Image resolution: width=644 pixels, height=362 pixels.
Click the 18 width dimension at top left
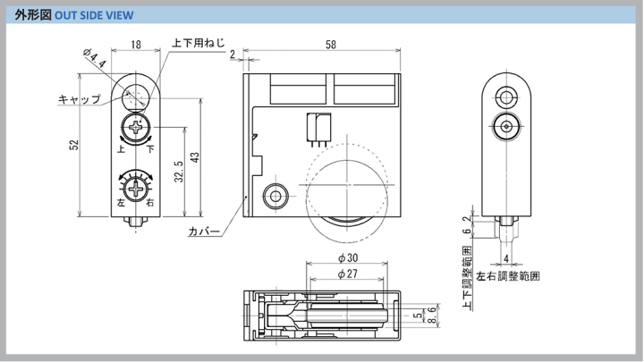tap(134, 45)
